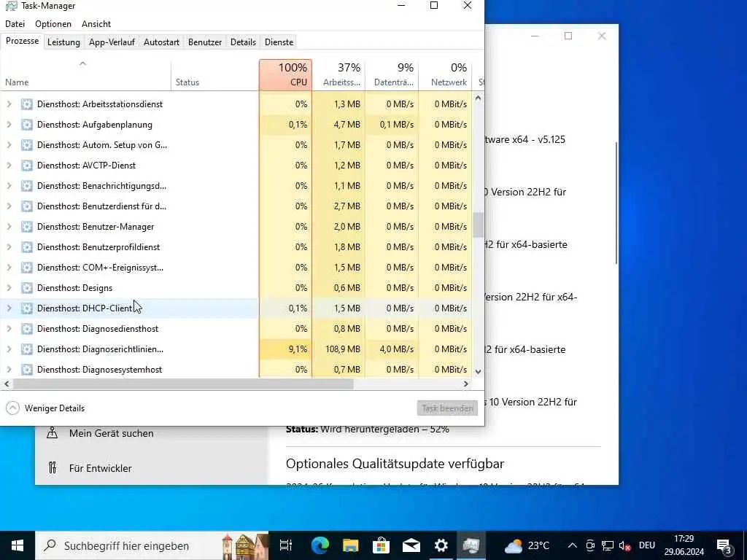This screenshot has height=560, width=747.
Task: Switch to the Leistung tab
Action: [63, 42]
